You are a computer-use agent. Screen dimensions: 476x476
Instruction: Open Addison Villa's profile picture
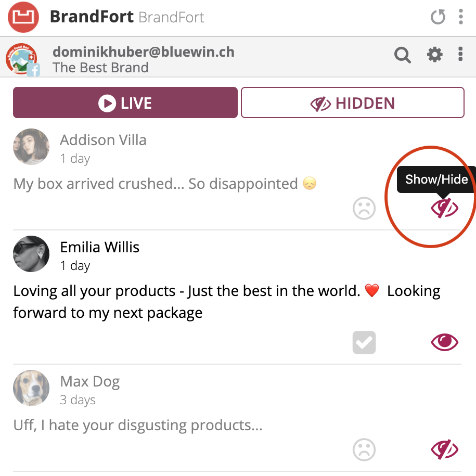click(31, 147)
